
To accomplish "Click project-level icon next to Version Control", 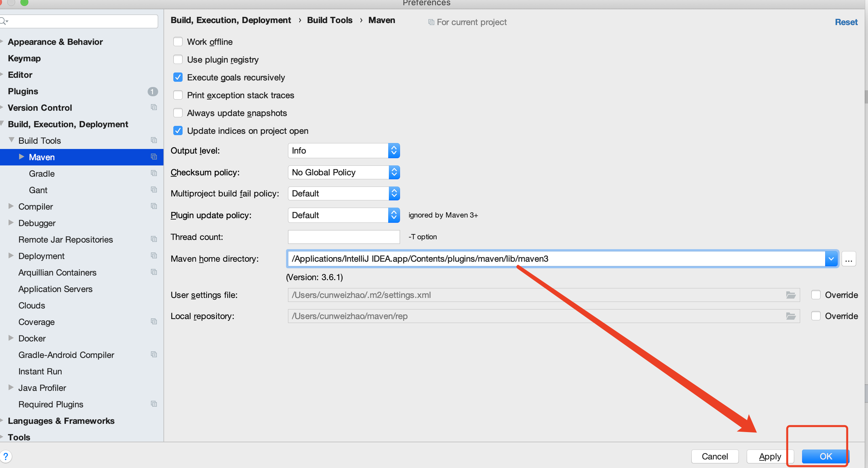I will [x=154, y=107].
